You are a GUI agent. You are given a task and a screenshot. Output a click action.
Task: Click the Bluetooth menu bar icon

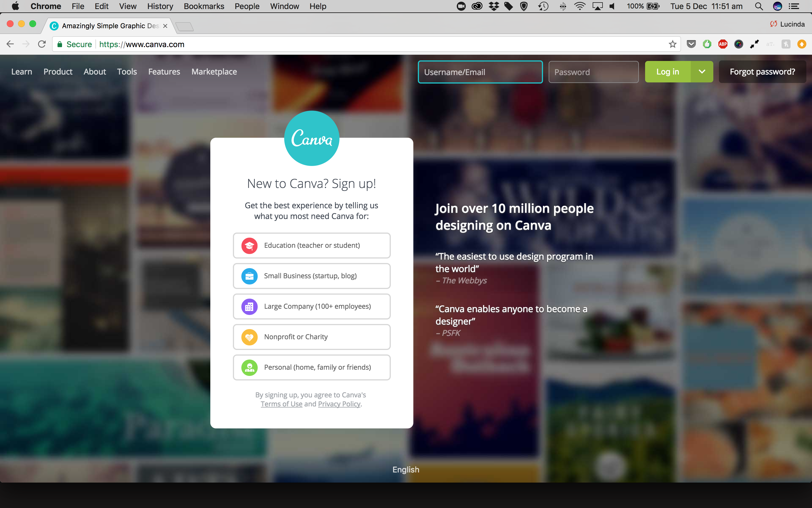click(563, 6)
